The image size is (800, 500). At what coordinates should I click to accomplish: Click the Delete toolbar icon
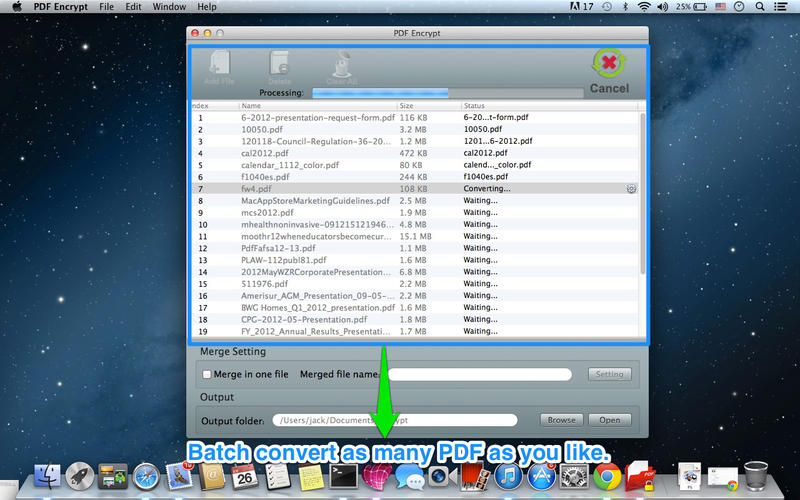tap(279, 63)
